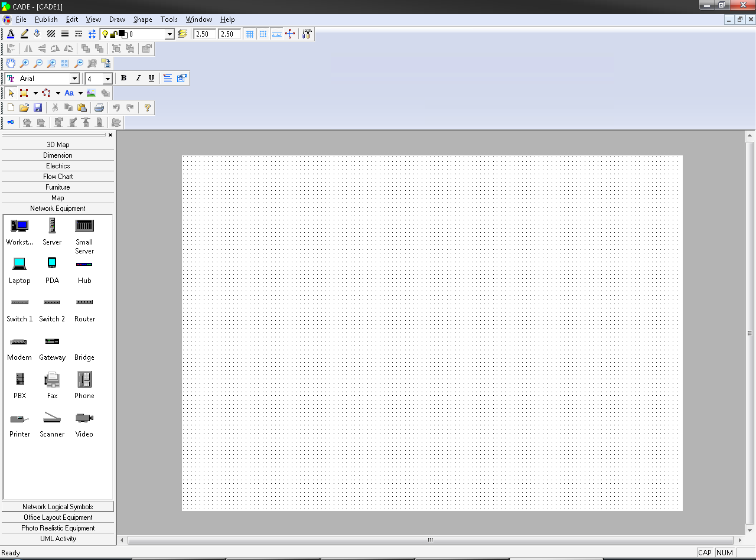756x560 pixels.
Task: Click the fill color bucket icon
Action: pos(37,34)
